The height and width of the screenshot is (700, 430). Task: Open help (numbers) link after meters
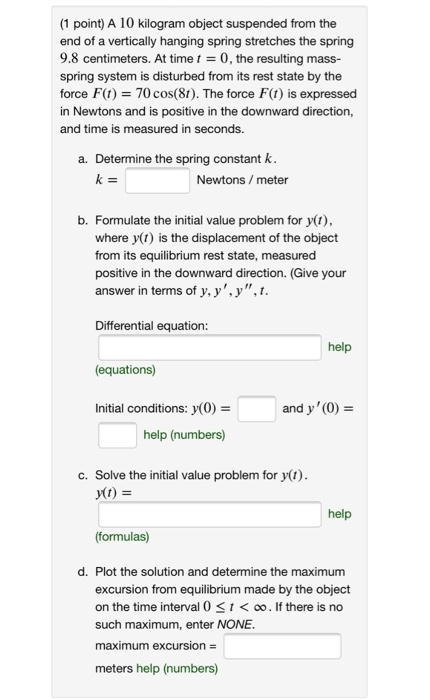pos(177,669)
